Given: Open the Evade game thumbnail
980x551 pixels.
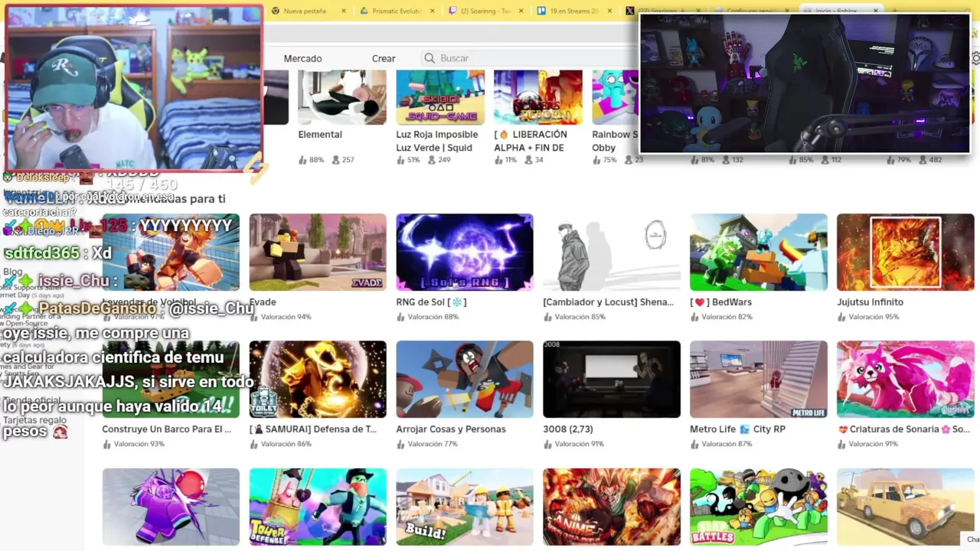Looking at the screenshot, I should (x=318, y=253).
